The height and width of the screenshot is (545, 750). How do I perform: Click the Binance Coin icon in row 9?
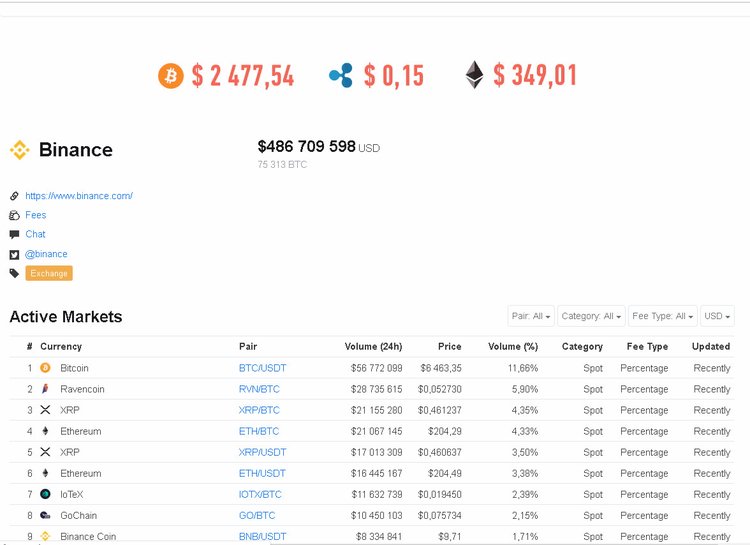click(45, 536)
